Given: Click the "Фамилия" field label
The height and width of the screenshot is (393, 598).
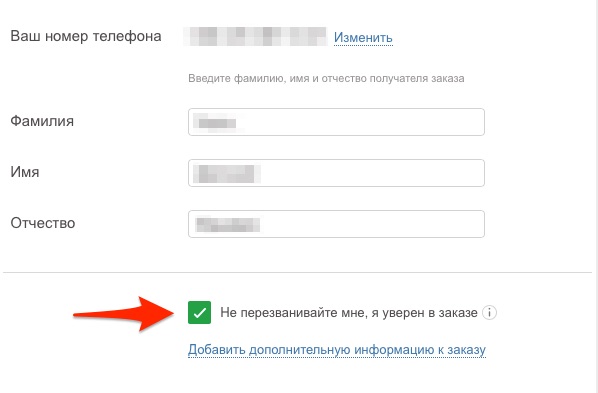Looking at the screenshot, I should (42, 121).
